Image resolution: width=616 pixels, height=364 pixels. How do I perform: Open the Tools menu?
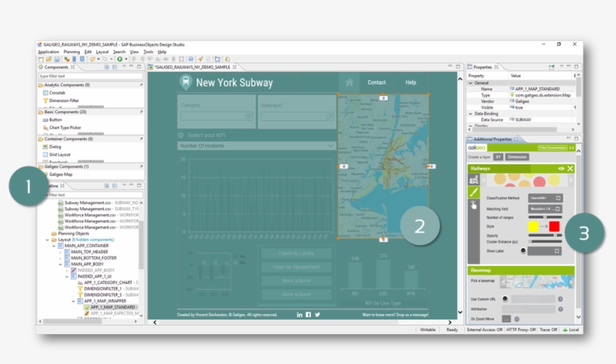[x=148, y=52]
